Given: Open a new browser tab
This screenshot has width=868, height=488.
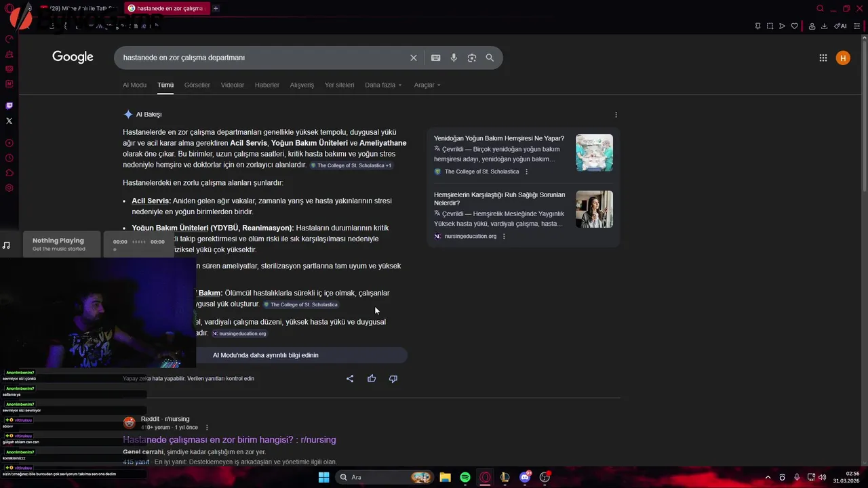Looking at the screenshot, I should (x=216, y=8).
